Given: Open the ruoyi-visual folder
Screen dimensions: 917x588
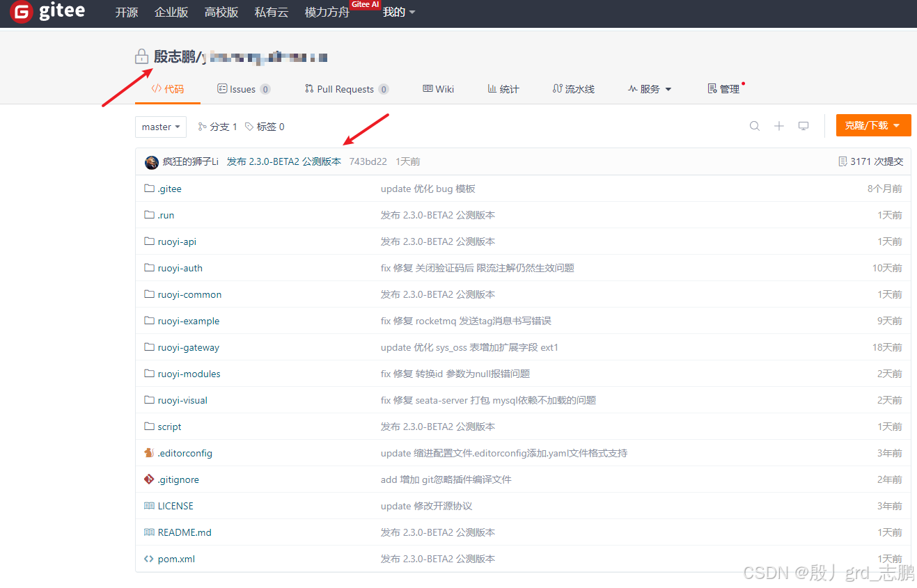Looking at the screenshot, I should point(182,400).
